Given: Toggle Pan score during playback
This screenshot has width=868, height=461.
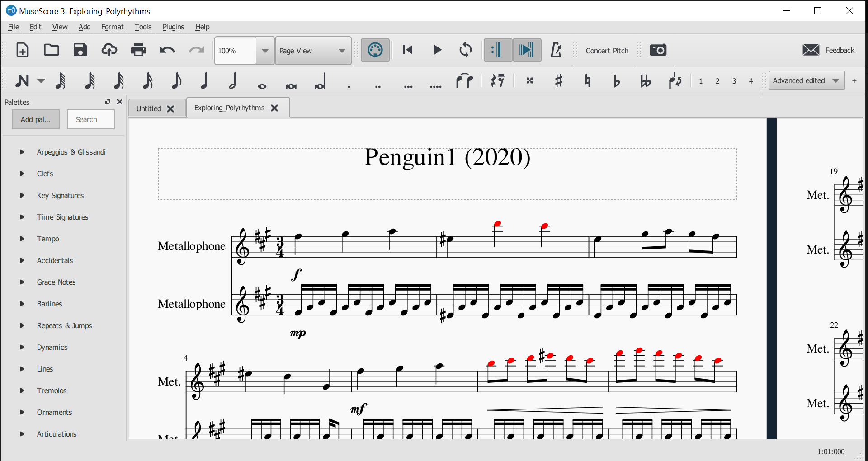Looking at the screenshot, I should point(527,50).
